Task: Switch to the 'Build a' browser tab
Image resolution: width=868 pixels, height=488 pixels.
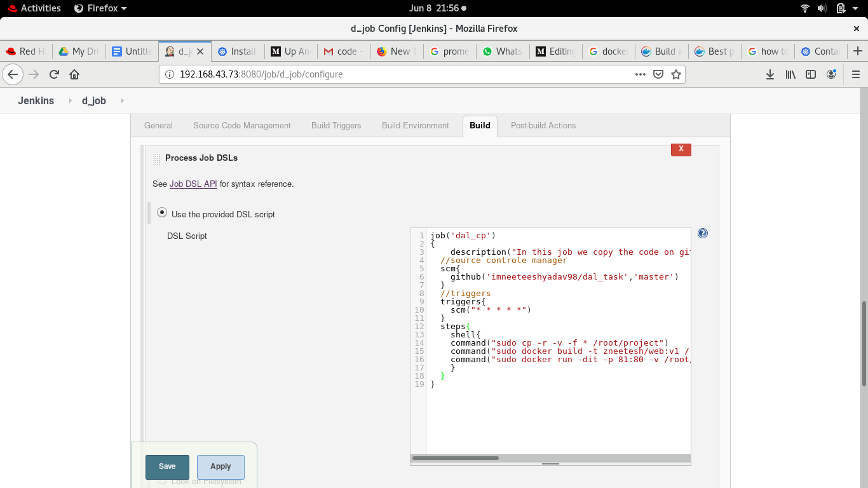Action: [662, 51]
